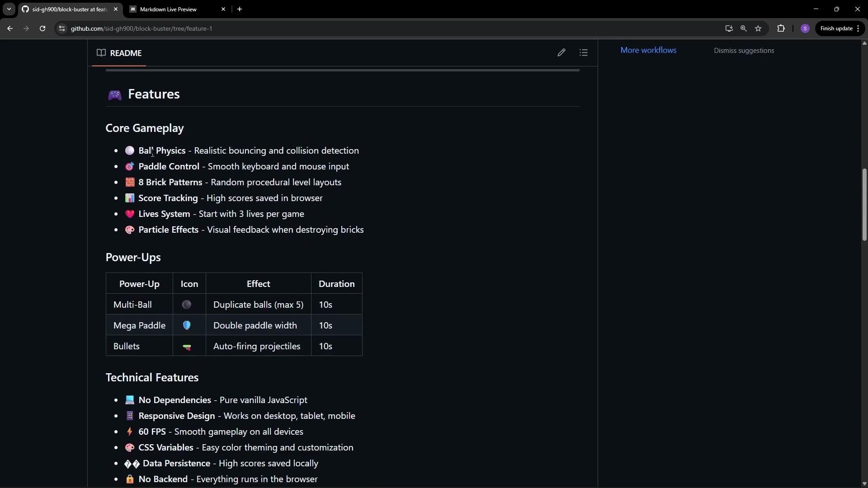
Task: Click the Duration column header
Action: click(336, 284)
